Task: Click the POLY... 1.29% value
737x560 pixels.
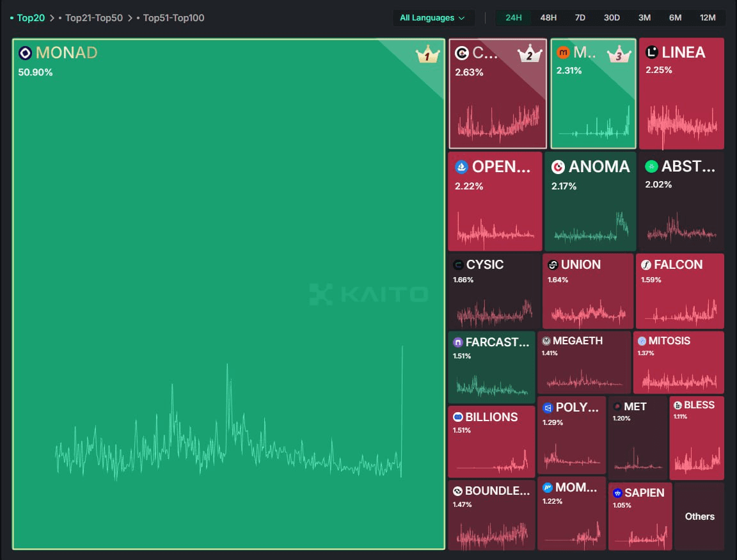Action: coord(552,422)
